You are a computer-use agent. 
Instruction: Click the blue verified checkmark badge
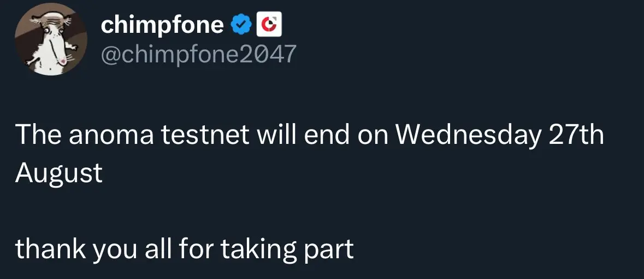[240, 25]
